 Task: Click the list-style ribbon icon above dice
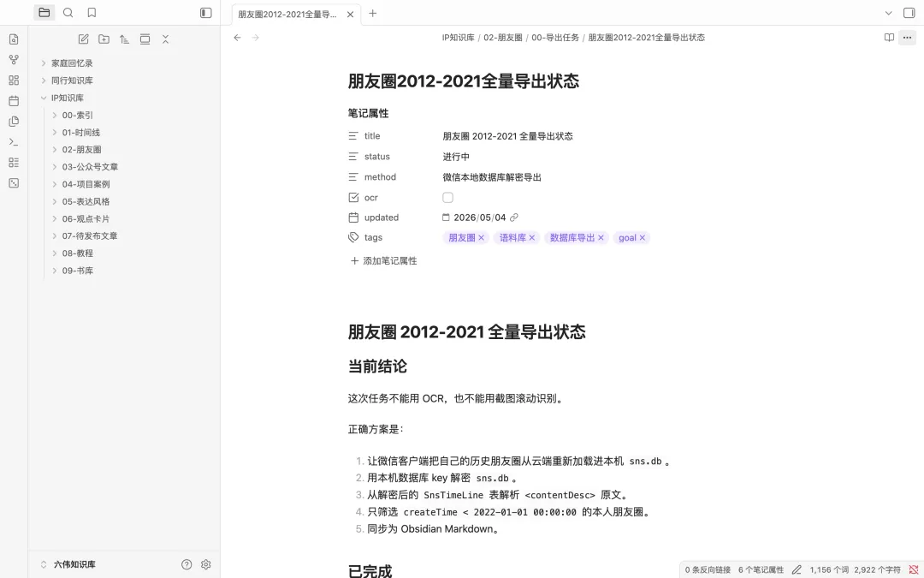[x=15, y=162]
